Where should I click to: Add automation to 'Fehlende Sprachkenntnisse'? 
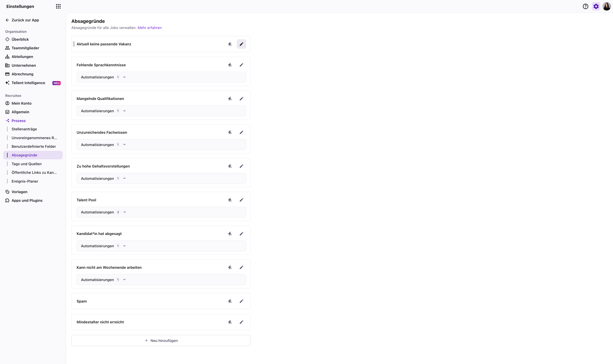click(x=230, y=65)
